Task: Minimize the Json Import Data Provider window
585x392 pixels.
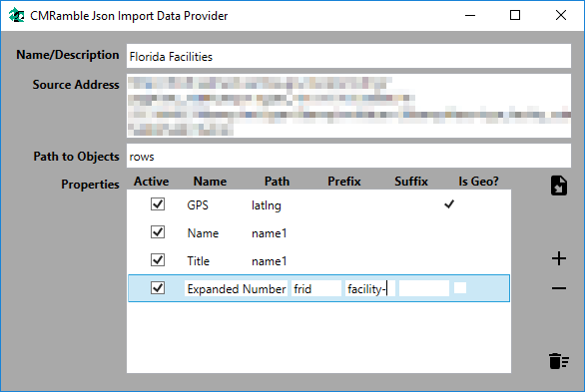Action: [470, 15]
